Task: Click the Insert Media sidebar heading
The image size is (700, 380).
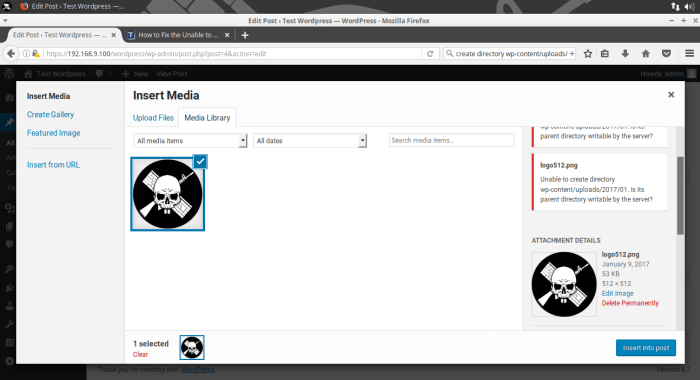Action: 48,96
